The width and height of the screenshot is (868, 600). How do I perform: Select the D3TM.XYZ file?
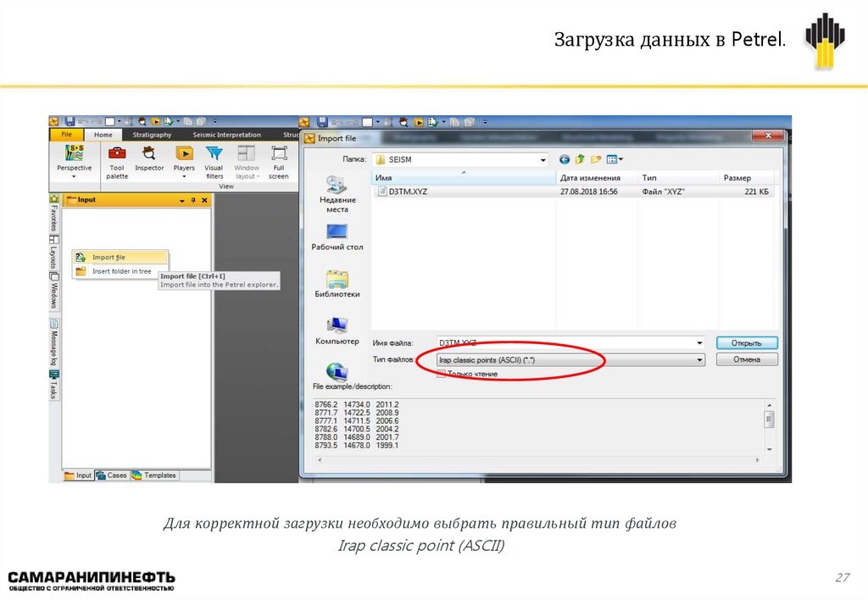click(x=573, y=192)
